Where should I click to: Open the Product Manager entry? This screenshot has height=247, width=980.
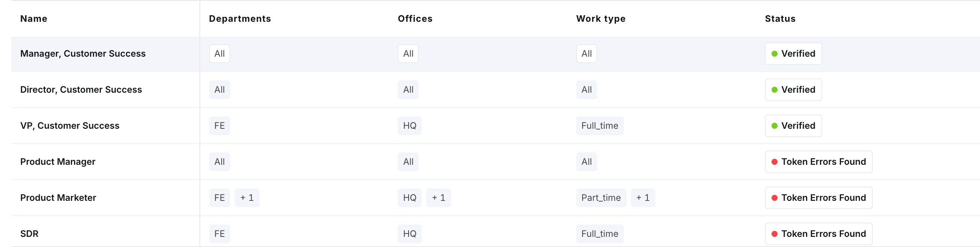point(57,162)
